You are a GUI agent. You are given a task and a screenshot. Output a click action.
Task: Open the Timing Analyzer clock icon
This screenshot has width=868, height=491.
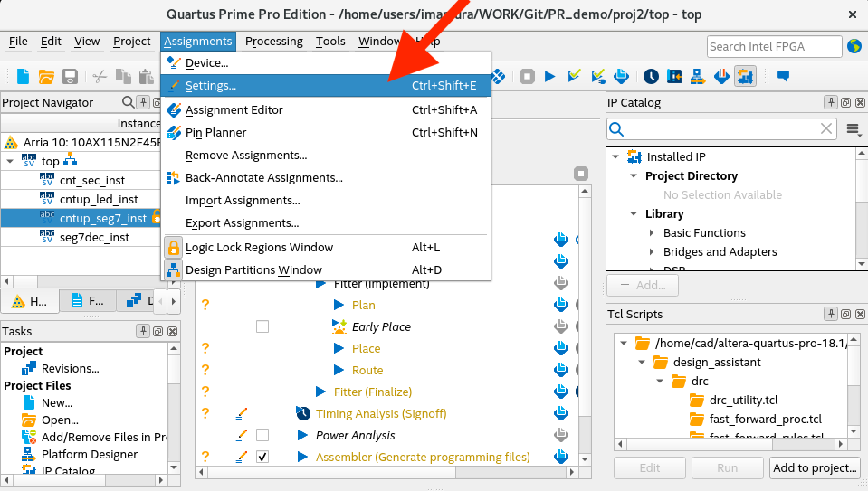651,76
